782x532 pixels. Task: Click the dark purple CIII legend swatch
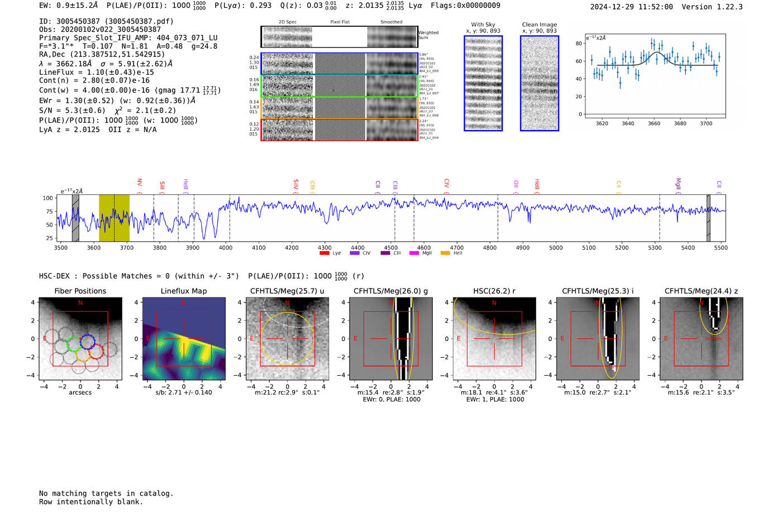point(385,253)
